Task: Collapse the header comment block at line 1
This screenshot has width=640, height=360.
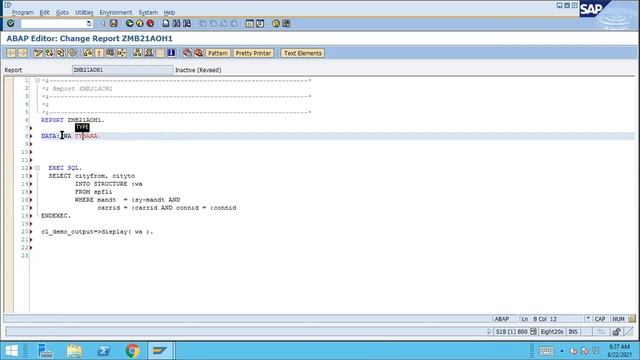Action: click(x=37, y=80)
